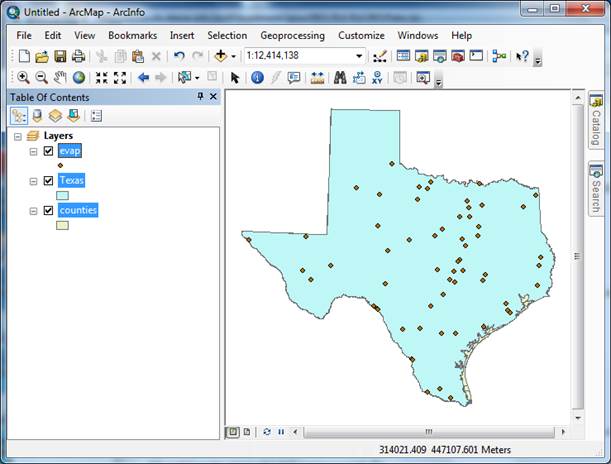The width and height of the screenshot is (611, 464).
Task: Click the Texas layer color swatch
Action: (x=62, y=196)
